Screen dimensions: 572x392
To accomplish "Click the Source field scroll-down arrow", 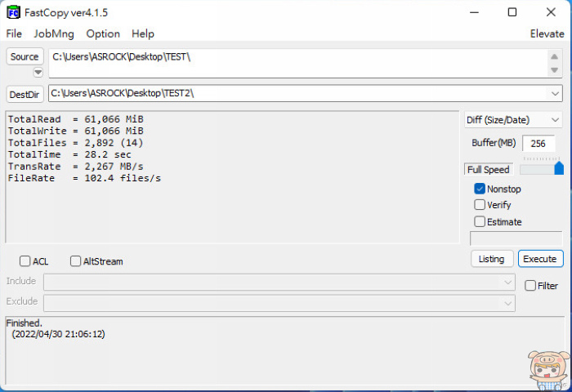I will (x=554, y=70).
